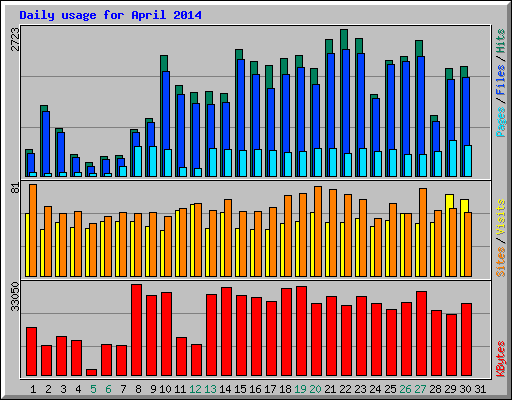Click the 'Pages / Files / Hits' legend label
Viewport: 512px width, 400px height.
click(x=500, y=83)
